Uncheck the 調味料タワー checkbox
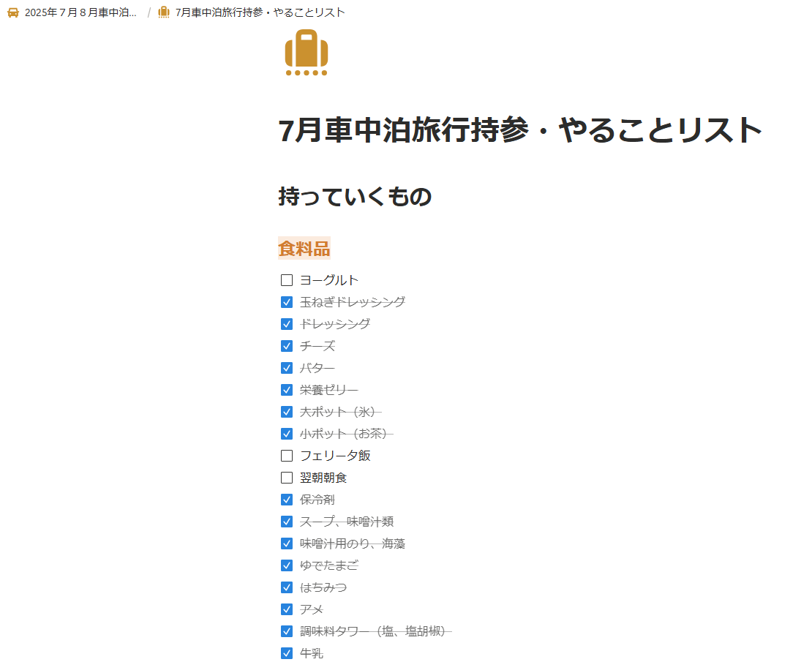Image resolution: width=812 pixels, height=662 pixels. [x=286, y=631]
